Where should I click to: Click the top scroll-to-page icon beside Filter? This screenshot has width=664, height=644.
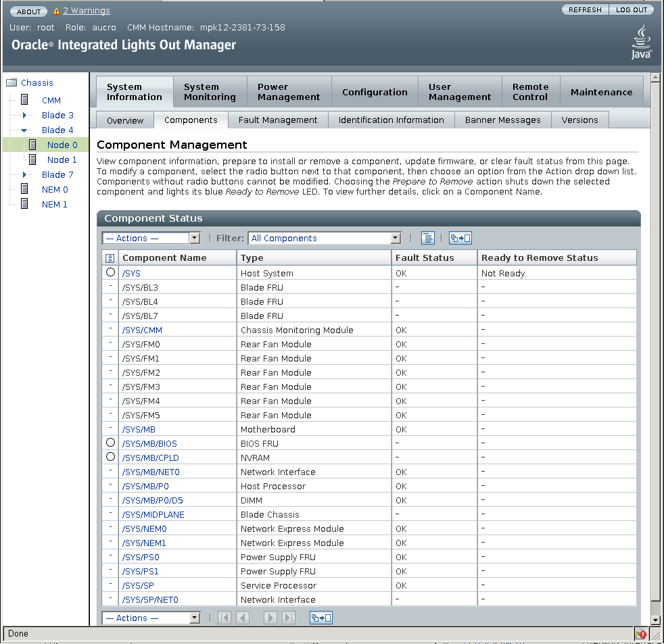(460, 238)
